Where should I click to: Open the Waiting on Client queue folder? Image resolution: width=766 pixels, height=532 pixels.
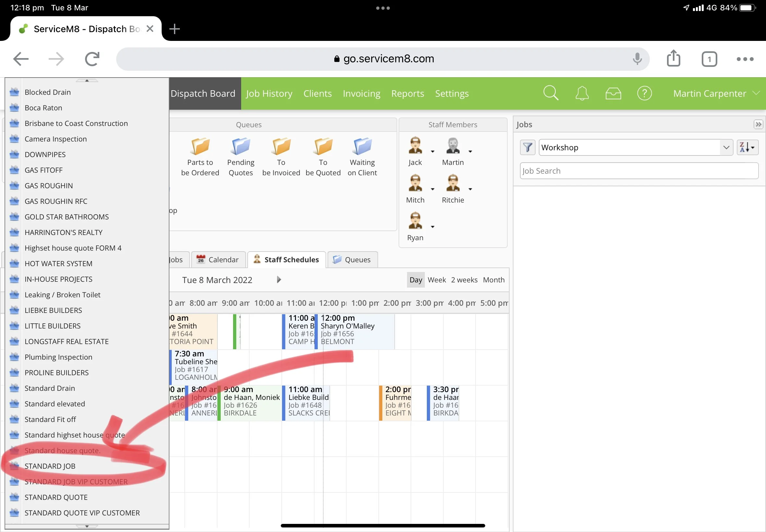tap(362, 147)
